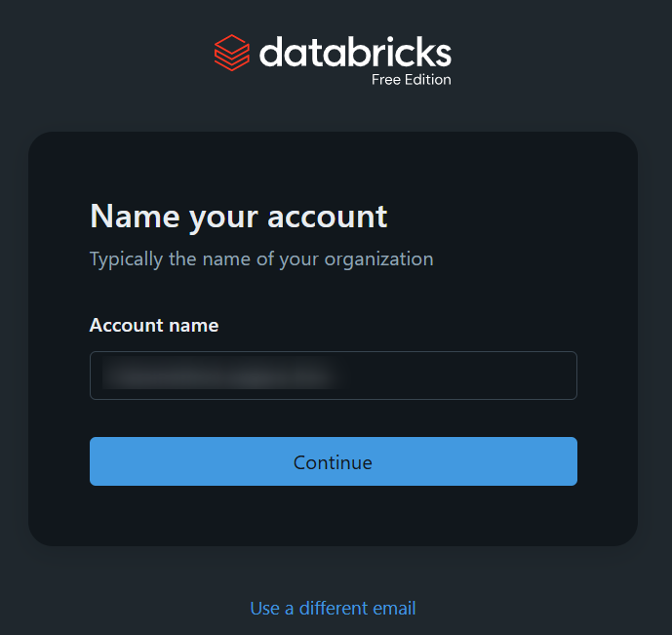Click the Account name field label

(154, 325)
